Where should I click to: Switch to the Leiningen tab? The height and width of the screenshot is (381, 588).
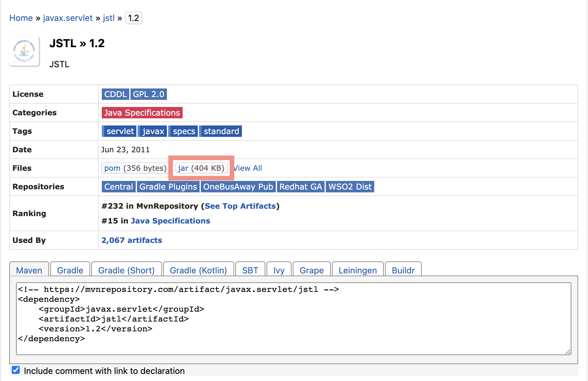(358, 269)
